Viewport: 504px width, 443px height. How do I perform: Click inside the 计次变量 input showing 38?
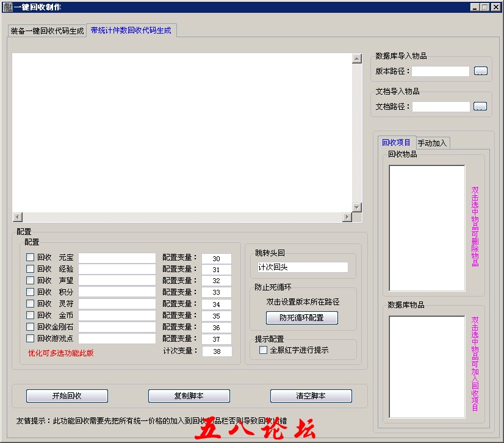217,351
